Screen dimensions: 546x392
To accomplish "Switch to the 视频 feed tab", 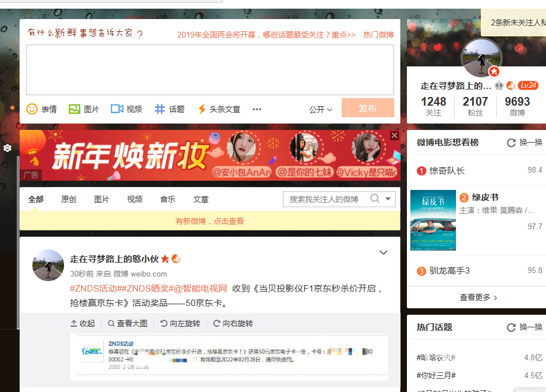I will 134,199.
